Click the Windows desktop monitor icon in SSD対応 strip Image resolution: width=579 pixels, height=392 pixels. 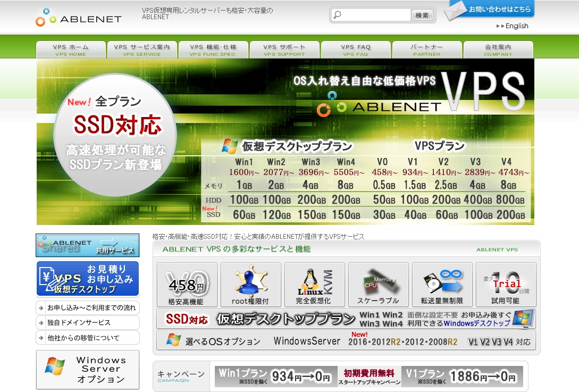click(523, 319)
